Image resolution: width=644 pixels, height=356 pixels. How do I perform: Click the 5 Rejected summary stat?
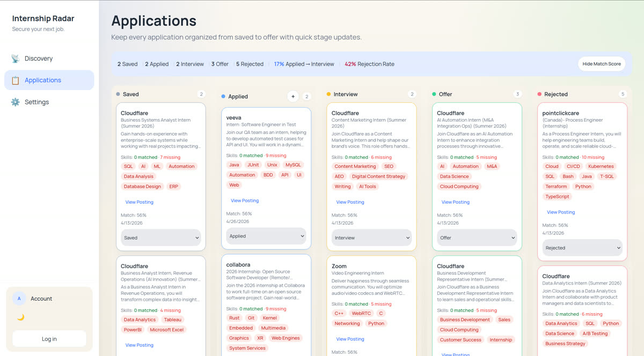click(250, 64)
